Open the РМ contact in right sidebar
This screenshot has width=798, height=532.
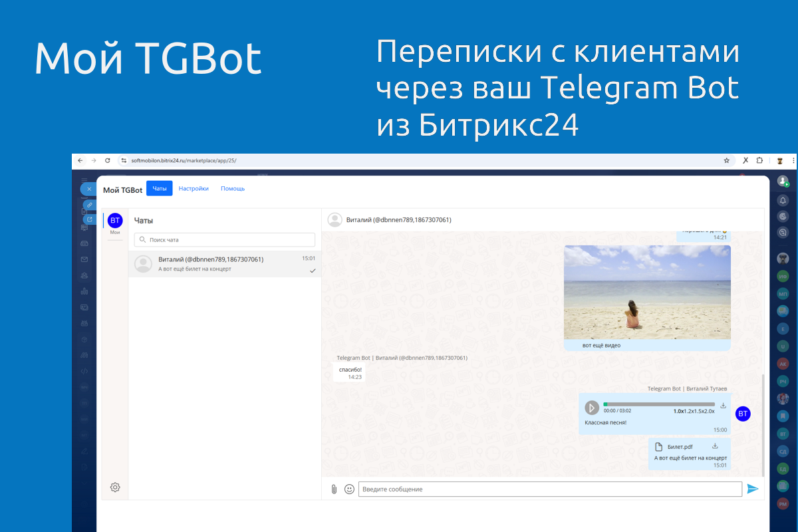(783, 504)
